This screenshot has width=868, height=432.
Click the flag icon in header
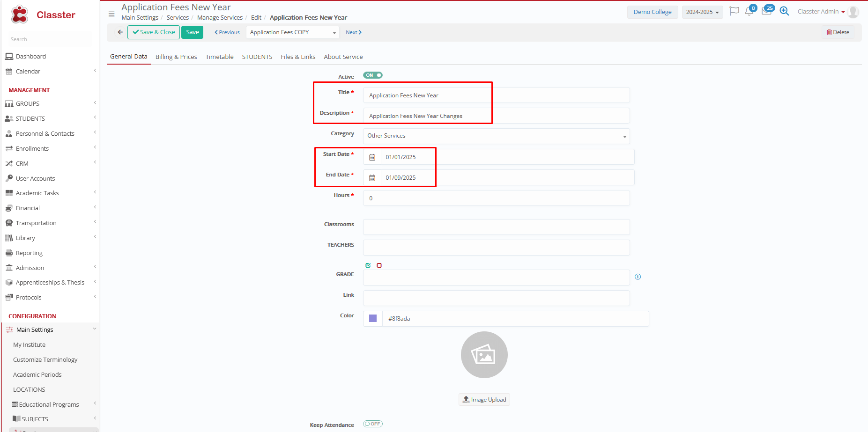tap(734, 11)
